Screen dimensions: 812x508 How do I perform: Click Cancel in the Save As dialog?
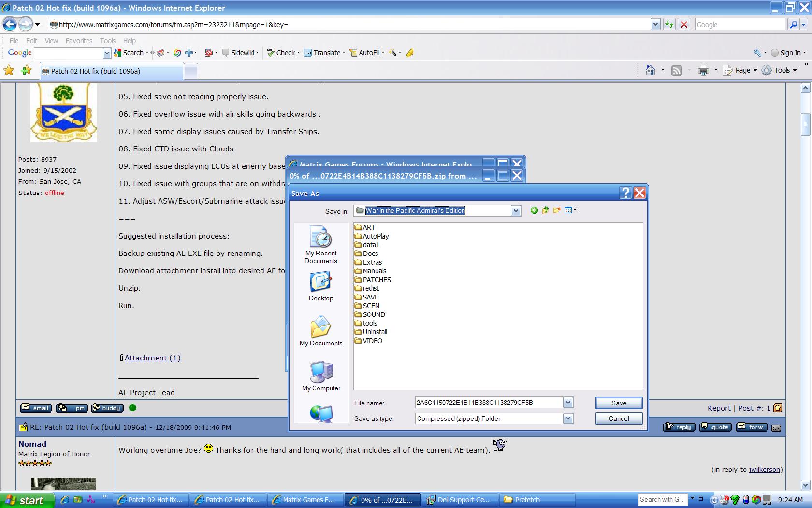point(619,418)
